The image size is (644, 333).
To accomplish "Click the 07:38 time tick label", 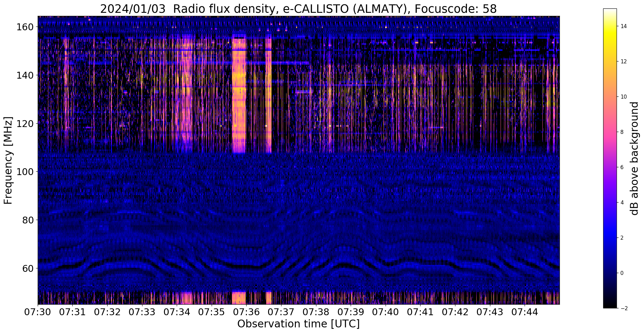I will click(x=316, y=312).
